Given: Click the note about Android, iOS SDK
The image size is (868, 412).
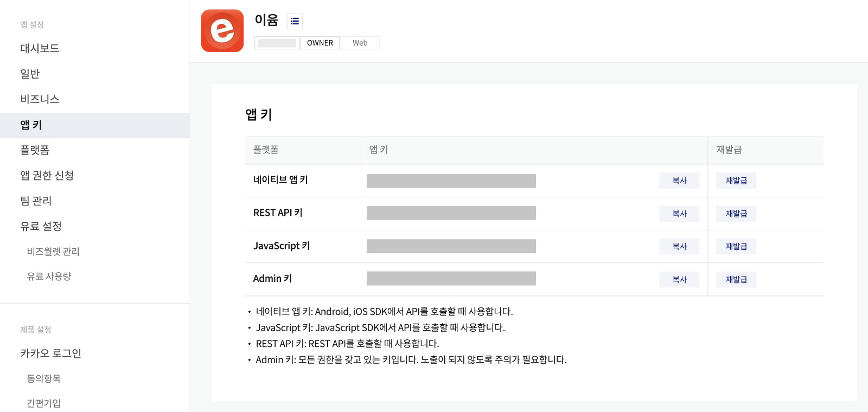Looking at the screenshot, I should point(384,312).
